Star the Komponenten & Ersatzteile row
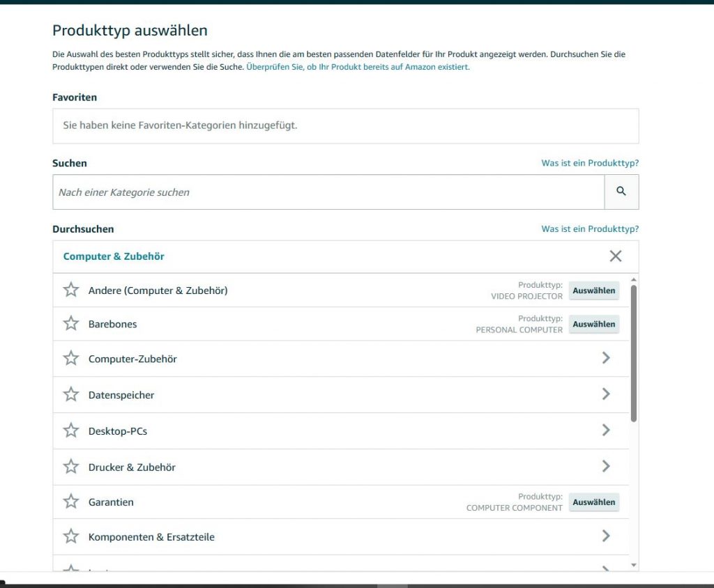The width and height of the screenshot is (714, 588). pos(71,536)
